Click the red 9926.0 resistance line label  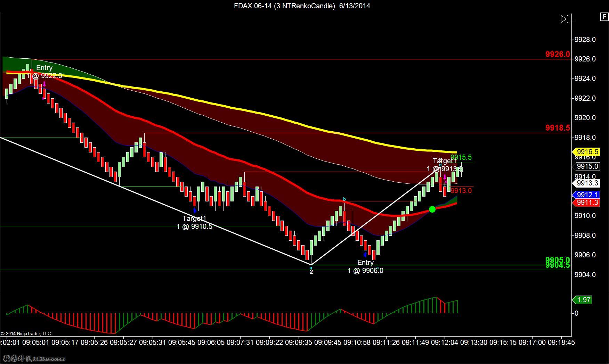[558, 54]
